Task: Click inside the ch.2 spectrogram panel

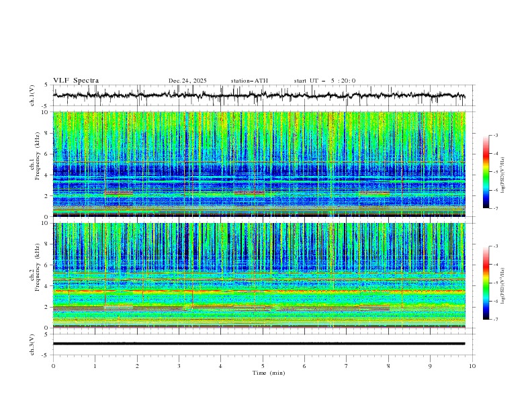Action: point(259,275)
